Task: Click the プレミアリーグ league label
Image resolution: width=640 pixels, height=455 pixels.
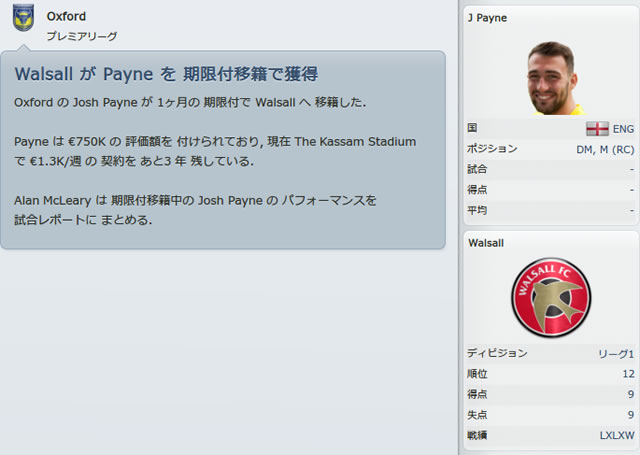Action: point(82,36)
